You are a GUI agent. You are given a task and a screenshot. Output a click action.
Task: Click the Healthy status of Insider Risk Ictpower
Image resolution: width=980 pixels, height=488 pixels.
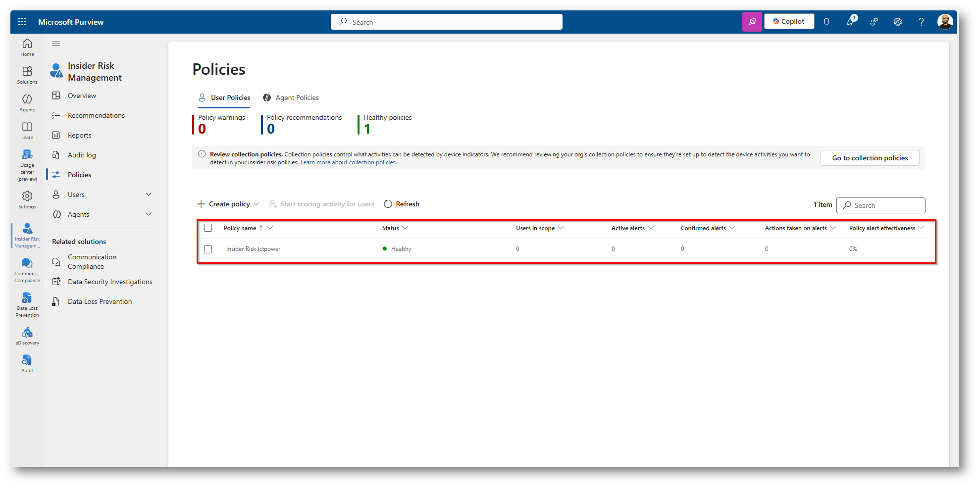(x=397, y=249)
